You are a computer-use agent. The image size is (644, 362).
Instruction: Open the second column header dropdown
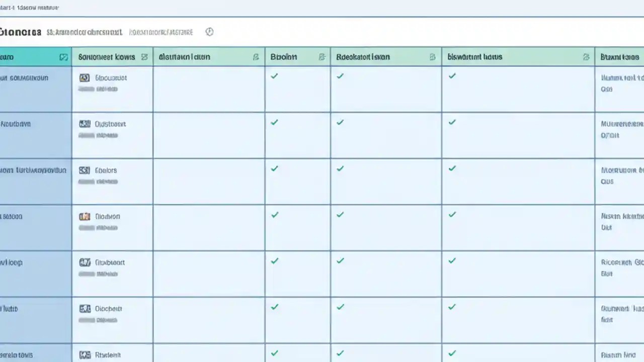tap(144, 57)
